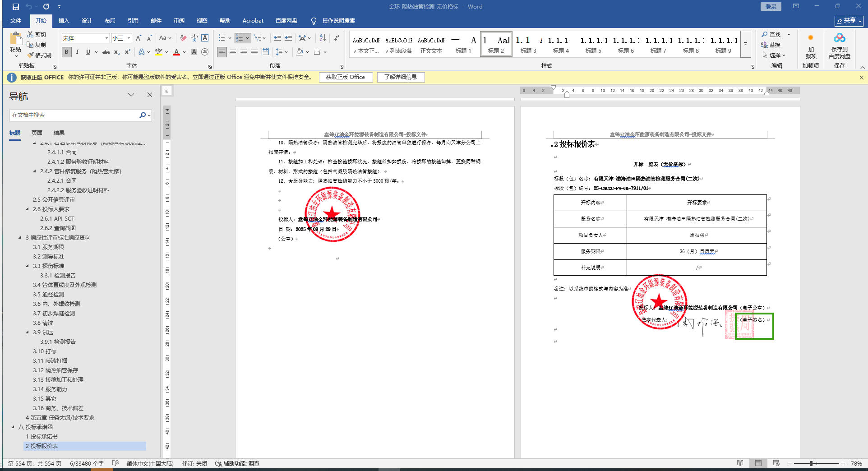868x471 pixels.
Task: Apply the red font color
Action: pyautogui.click(x=176, y=52)
